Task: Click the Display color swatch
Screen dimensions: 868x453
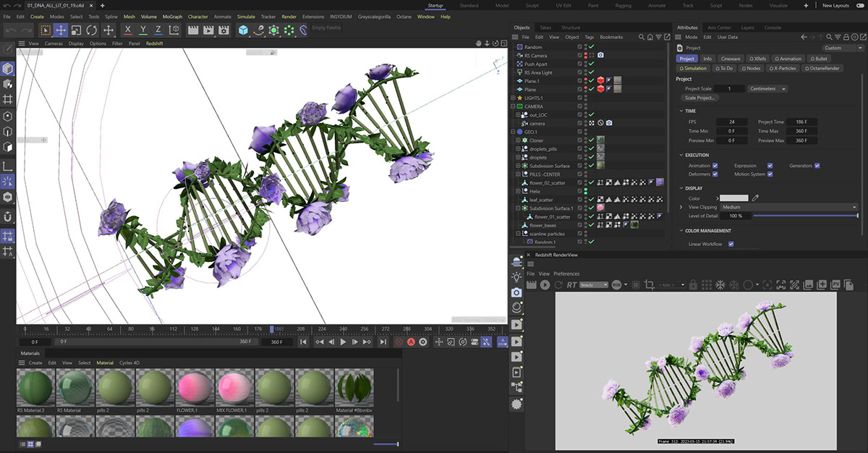Action: pos(733,198)
